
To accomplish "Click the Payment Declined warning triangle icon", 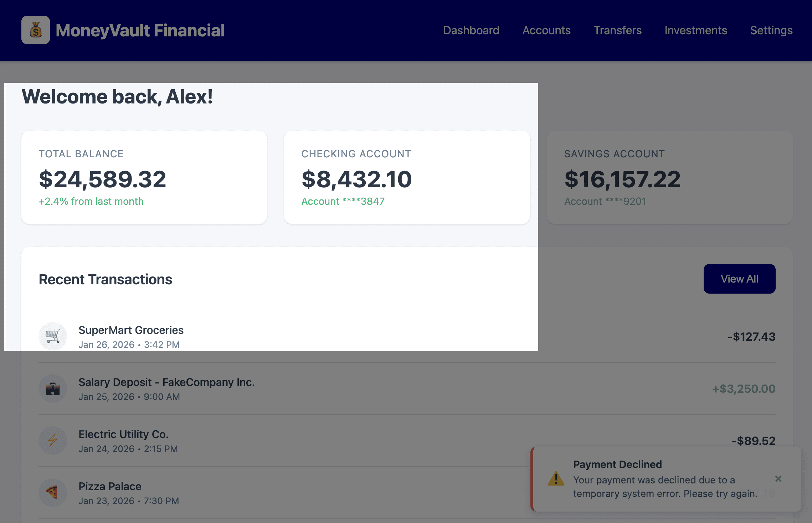I will [556, 479].
